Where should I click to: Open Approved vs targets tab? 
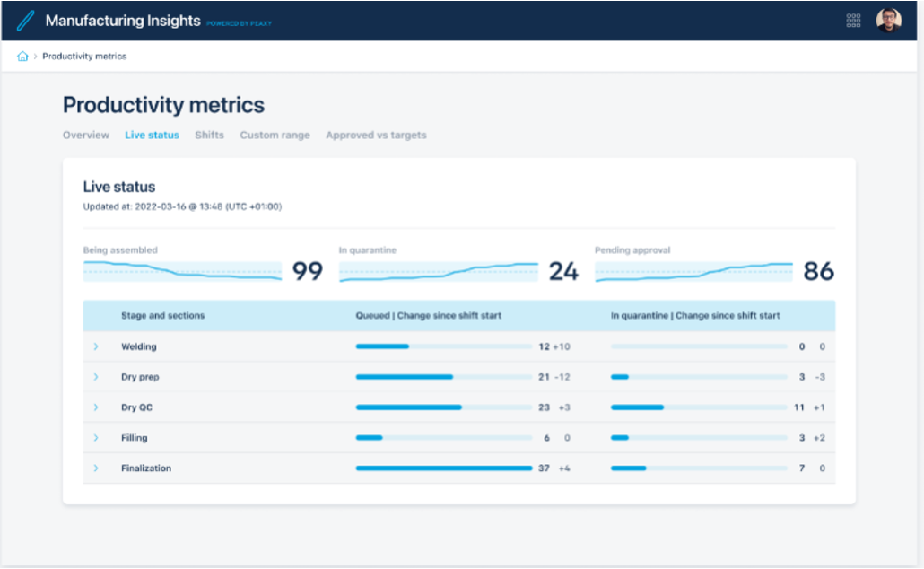(376, 136)
